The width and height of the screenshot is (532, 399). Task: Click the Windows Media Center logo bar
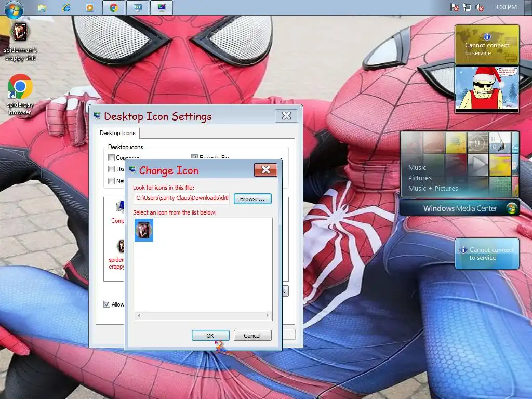coord(460,208)
